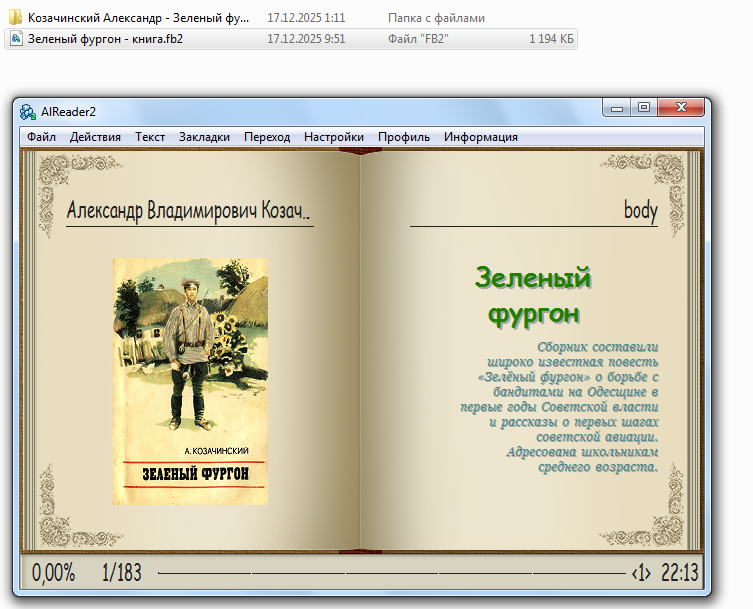Image resolution: width=753 pixels, height=609 pixels.
Task: Select the file Зеленый фургон - книга.fb2
Action: click(x=291, y=39)
